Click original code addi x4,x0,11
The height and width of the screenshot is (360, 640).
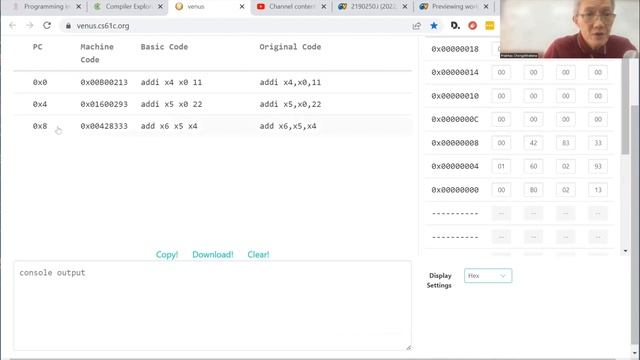pyautogui.click(x=290, y=82)
